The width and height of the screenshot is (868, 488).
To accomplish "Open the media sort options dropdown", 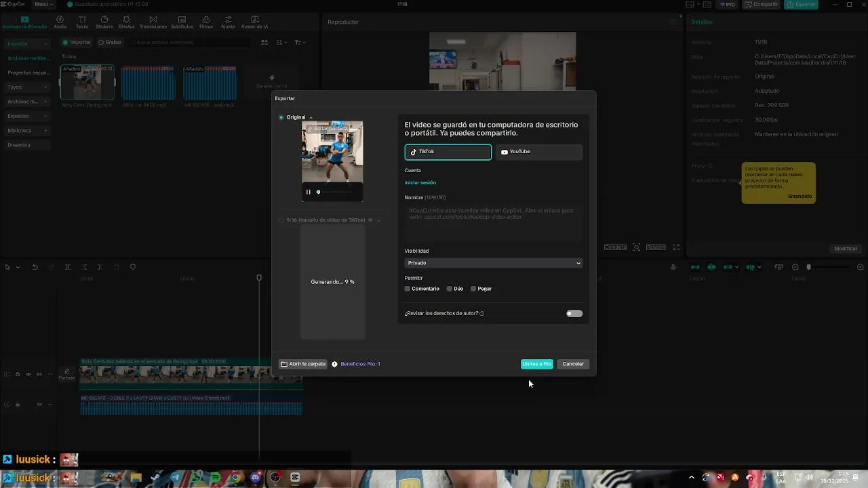I will coord(283,43).
